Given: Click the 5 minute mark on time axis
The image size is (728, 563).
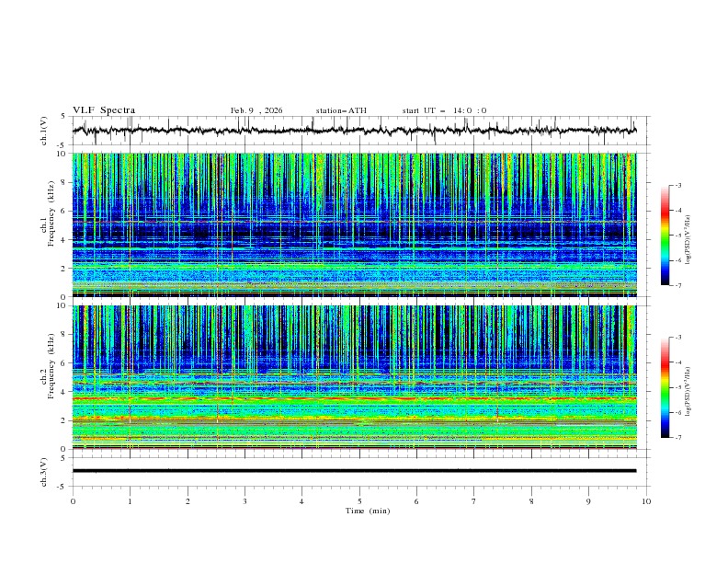Looking at the screenshot, I should 359,501.
